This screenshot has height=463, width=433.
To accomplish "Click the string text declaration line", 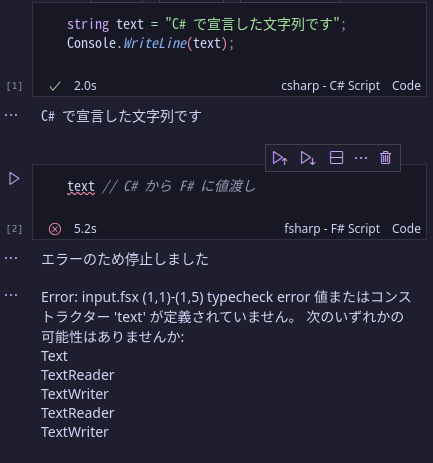I will tap(206, 24).
